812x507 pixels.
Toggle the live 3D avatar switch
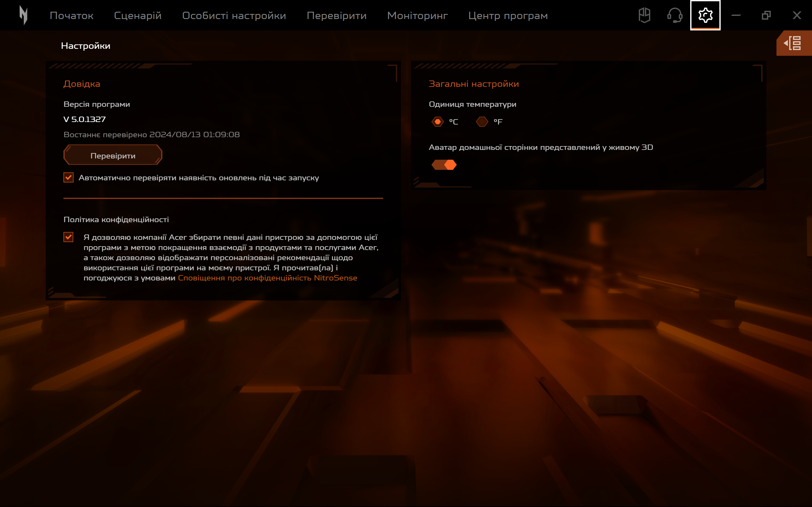coord(444,165)
